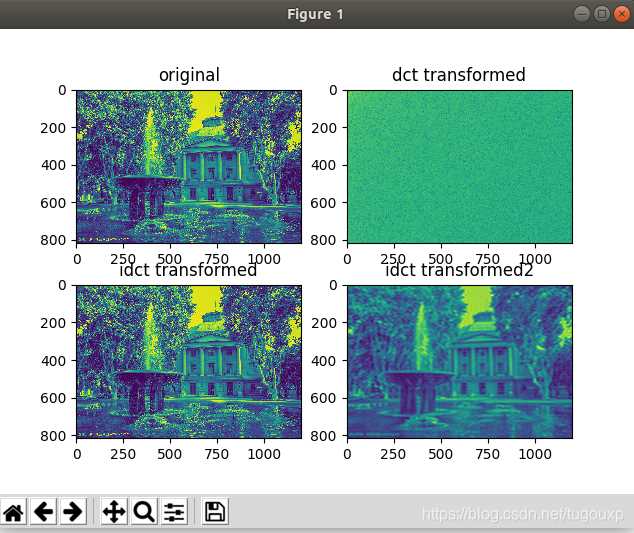Save the figure with the floppy disk icon
634x533 pixels.
point(215,512)
